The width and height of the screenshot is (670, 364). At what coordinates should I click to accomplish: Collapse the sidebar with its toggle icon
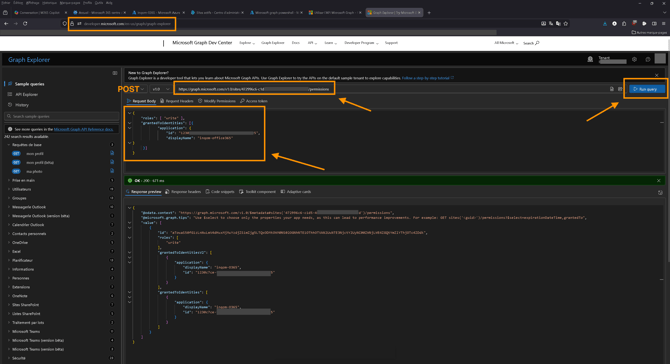pos(115,73)
